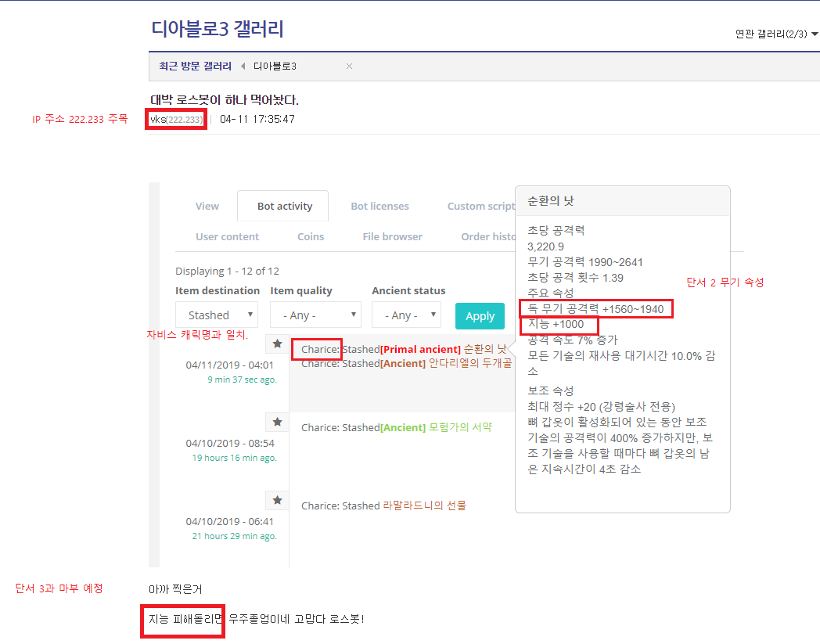The height and width of the screenshot is (644, 820).
Task: Open the 디아블로3 갤러리 title link
Action: pos(218,29)
